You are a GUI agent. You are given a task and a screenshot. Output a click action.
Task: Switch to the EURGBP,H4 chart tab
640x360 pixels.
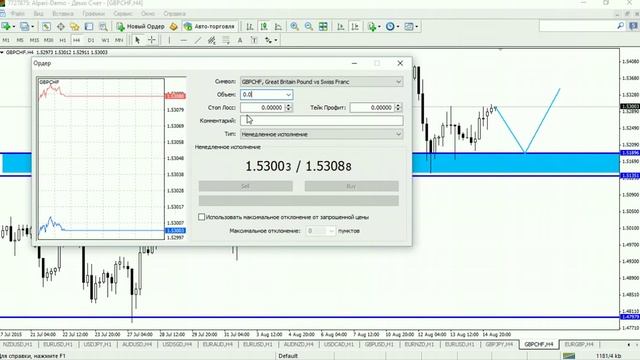pos(578,344)
